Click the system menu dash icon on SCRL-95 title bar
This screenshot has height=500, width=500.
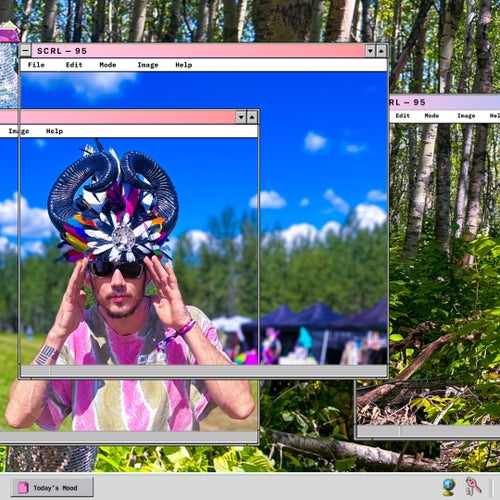click(26, 51)
